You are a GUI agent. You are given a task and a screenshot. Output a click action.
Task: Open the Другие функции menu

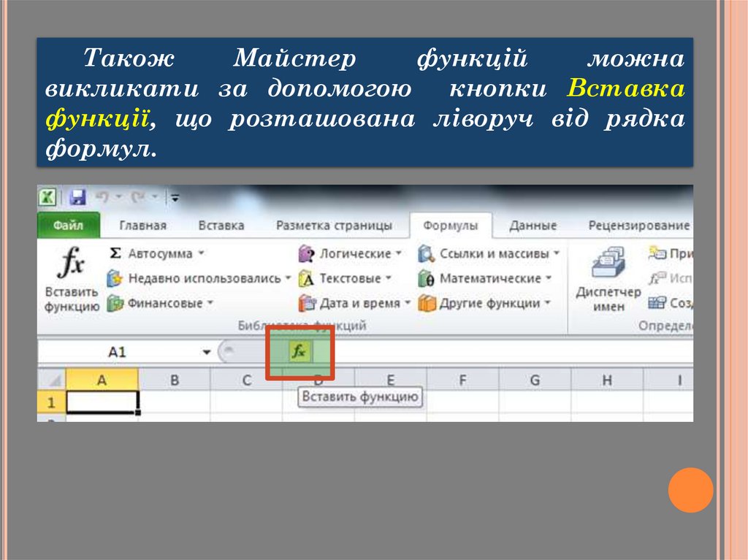point(484,303)
